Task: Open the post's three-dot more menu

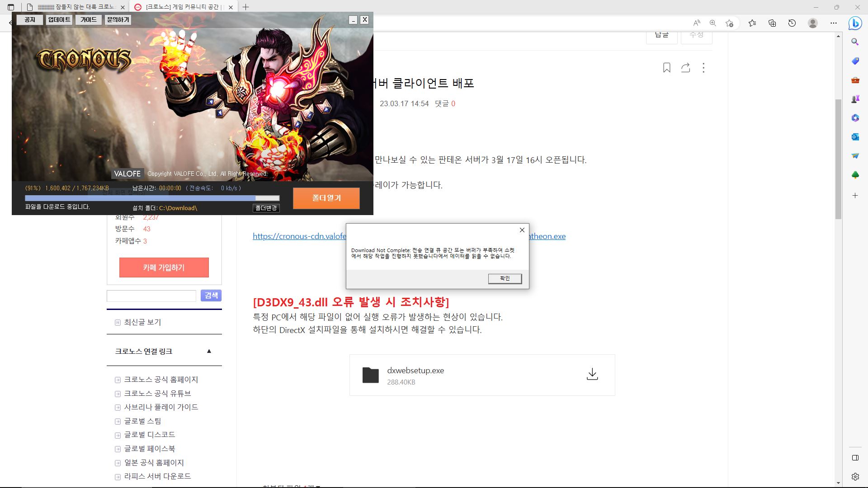Action: (703, 68)
